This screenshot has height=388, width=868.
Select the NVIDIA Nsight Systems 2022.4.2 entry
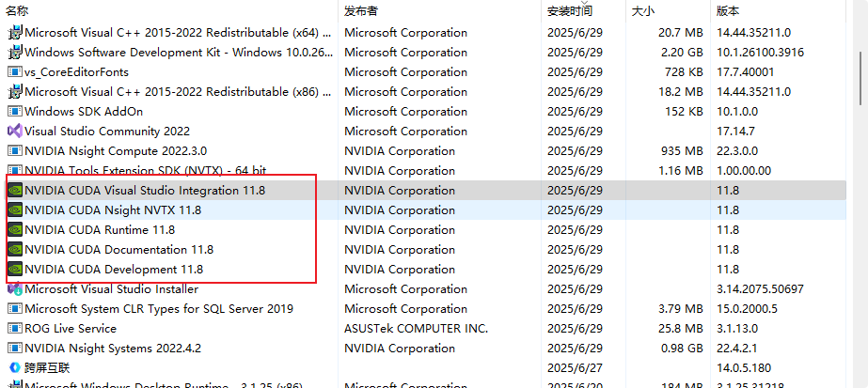pos(113,348)
